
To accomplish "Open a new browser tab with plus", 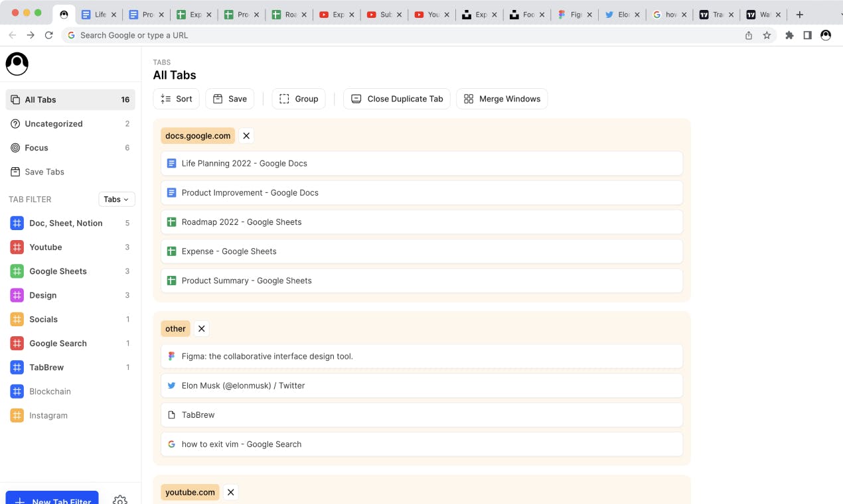I will point(800,15).
